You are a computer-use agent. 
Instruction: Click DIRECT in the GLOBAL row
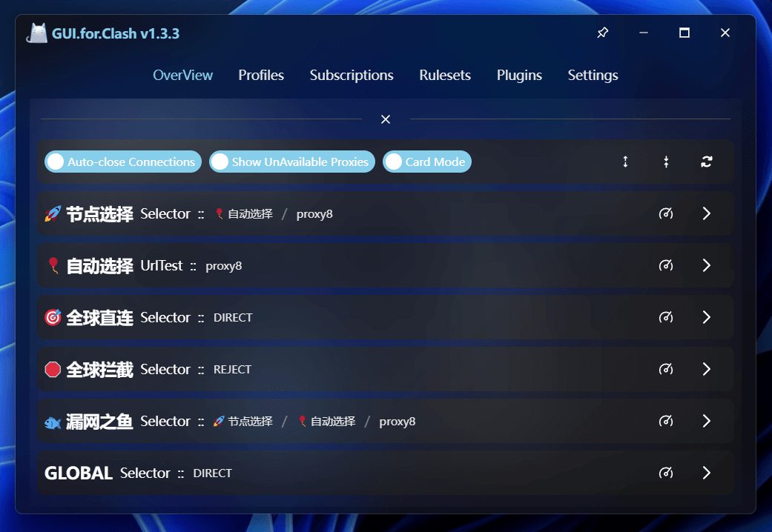213,473
